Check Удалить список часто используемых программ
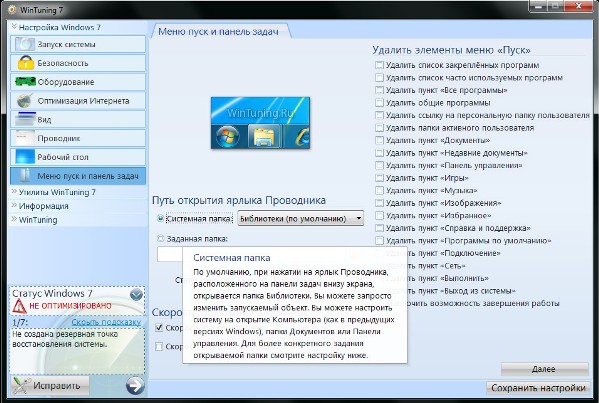This screenshot has width=599, height=403. click(x=379, y=78)
